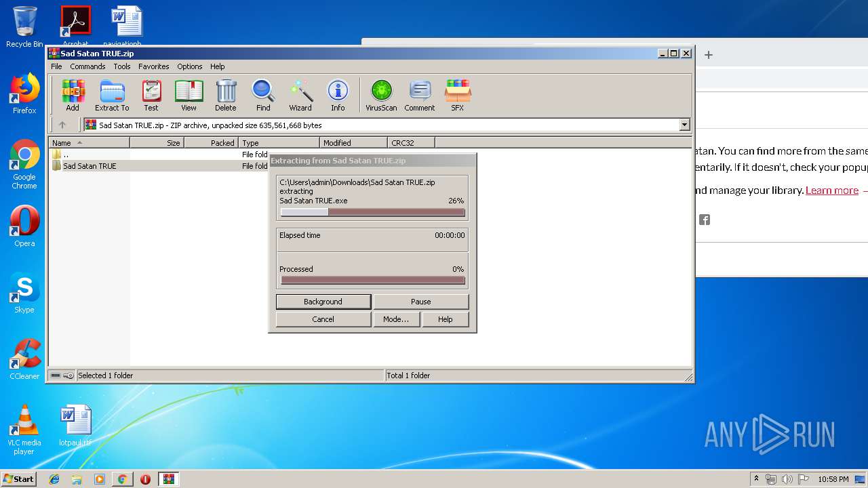
Task: Sort by the CRC32 column header
Action: (x=411, y=142)
